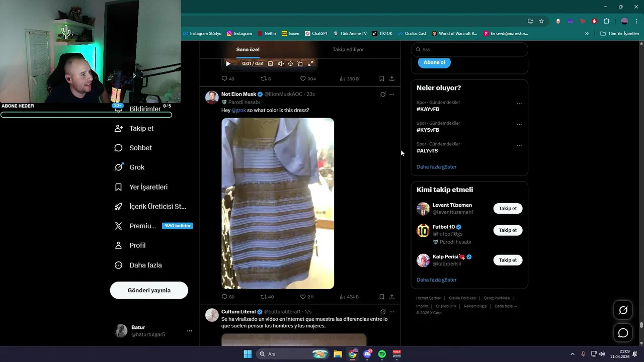Reply to the top post with 49 comments
644x362 pixels.
[228, 79]
